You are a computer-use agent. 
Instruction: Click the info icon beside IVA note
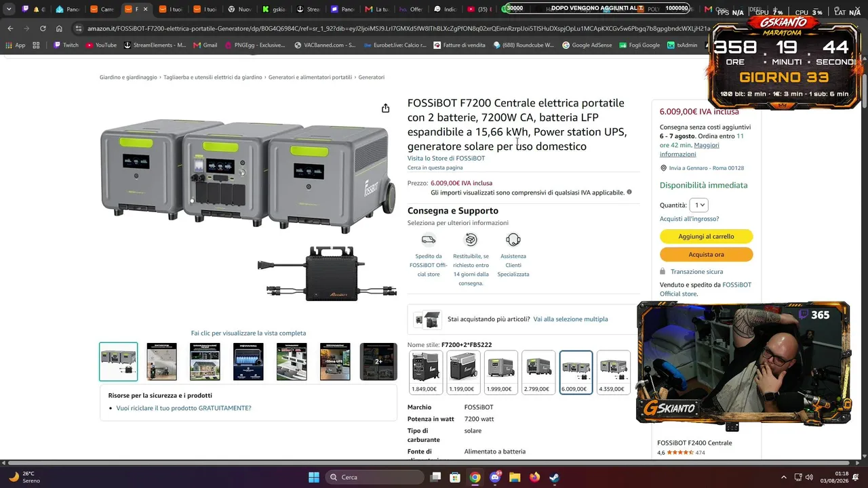coord(629,192)
